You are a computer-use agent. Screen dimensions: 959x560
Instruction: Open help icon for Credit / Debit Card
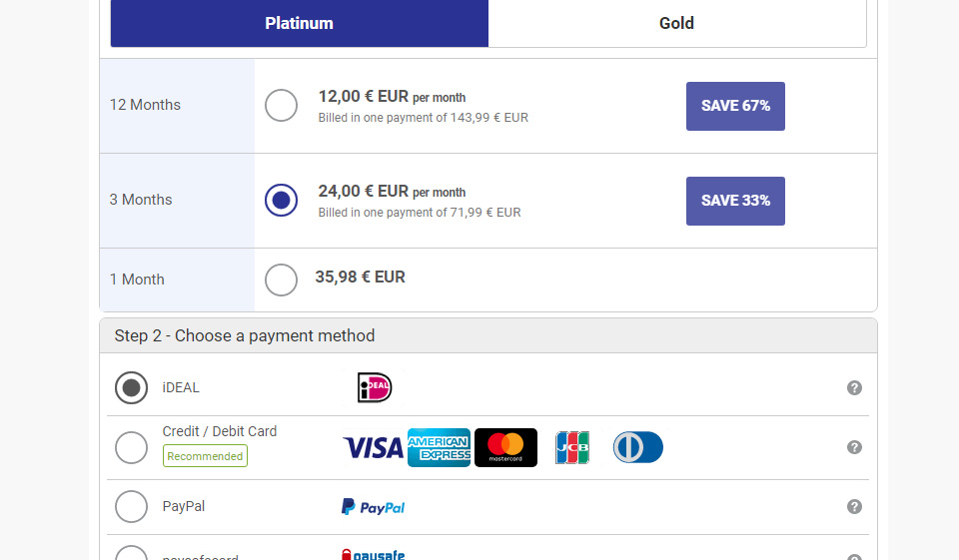pos(854,447)
